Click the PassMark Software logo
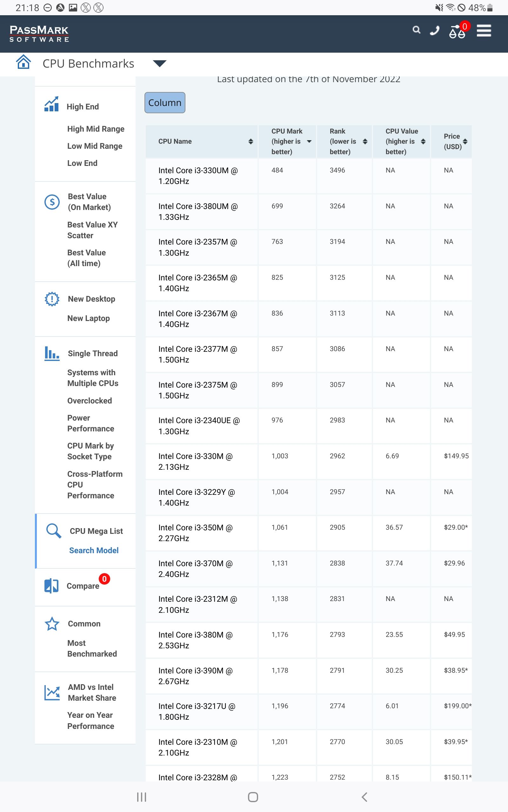Image resolution: width=508 pixels, height=812 pixels. [x=39, y=34]
